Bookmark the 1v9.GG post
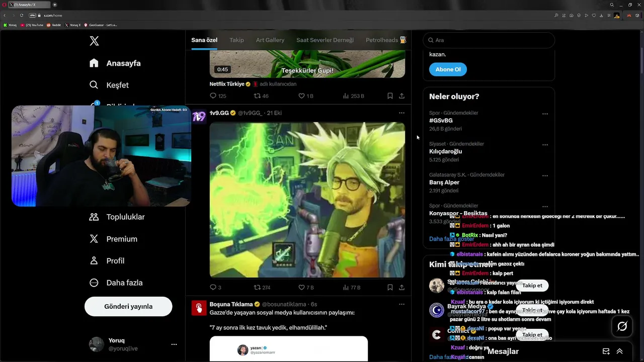644x362 pixels. pos(390,288)
